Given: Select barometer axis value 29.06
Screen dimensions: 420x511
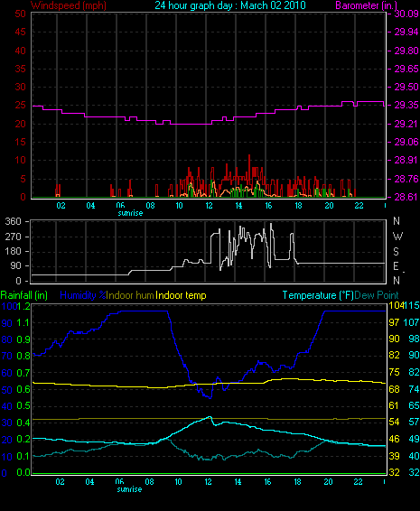Looking at the screenshot, I should [x=406, y=142].
